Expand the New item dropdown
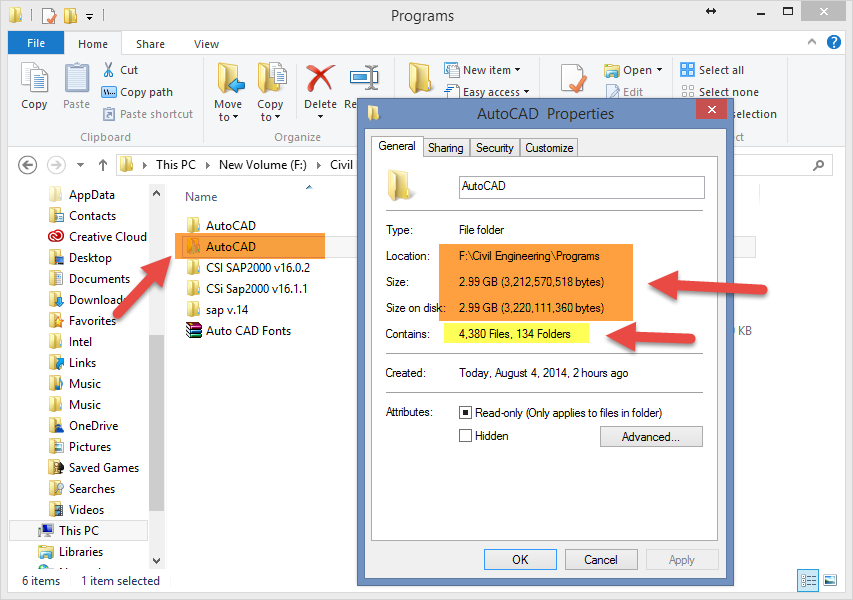 pos(515,69)
